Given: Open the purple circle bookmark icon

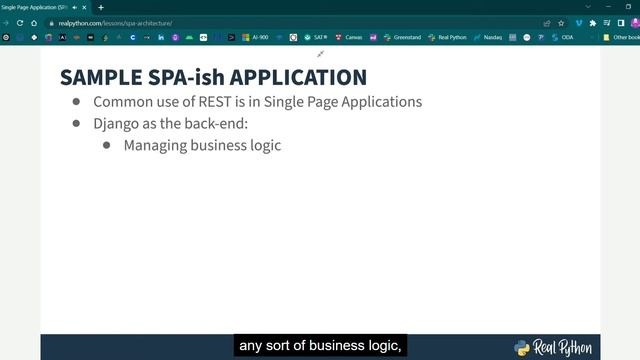Looking at the screenshot, I should point(175,37).
